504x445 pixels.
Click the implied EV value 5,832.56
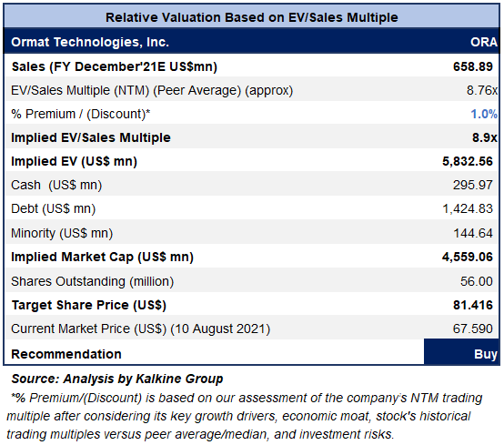(468, 161)
